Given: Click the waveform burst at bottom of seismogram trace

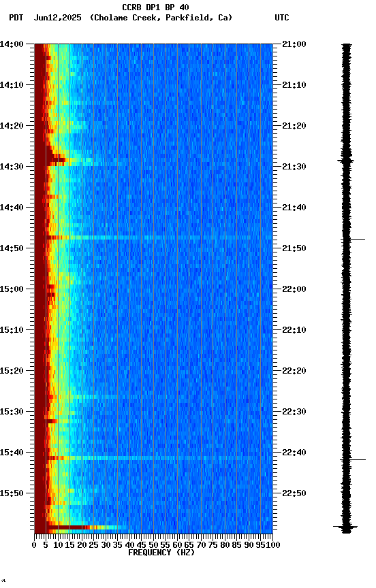Looking at the screenshot, I should (x=345, y=527).
